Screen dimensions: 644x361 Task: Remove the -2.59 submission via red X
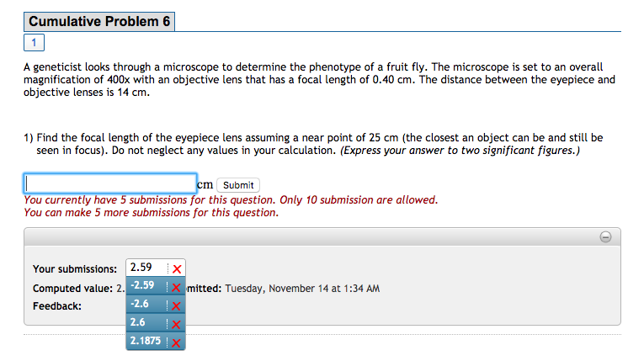(177, 287)
